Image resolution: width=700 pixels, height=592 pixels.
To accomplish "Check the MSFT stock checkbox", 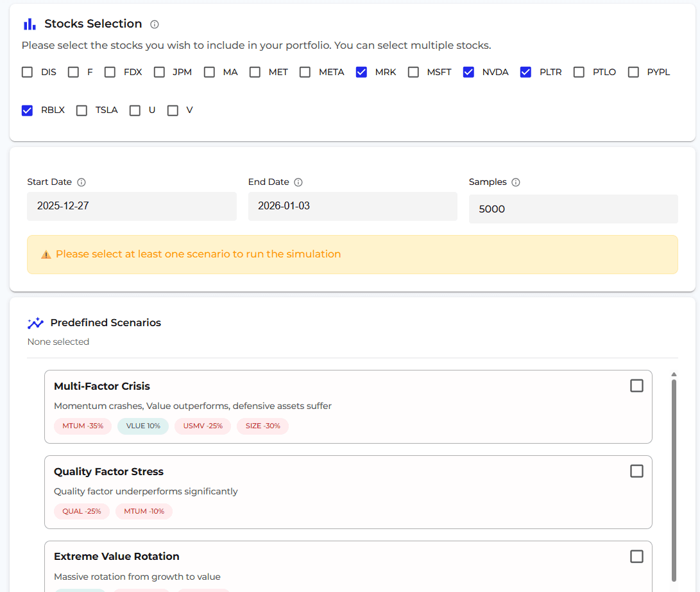I will coord(414,72).
